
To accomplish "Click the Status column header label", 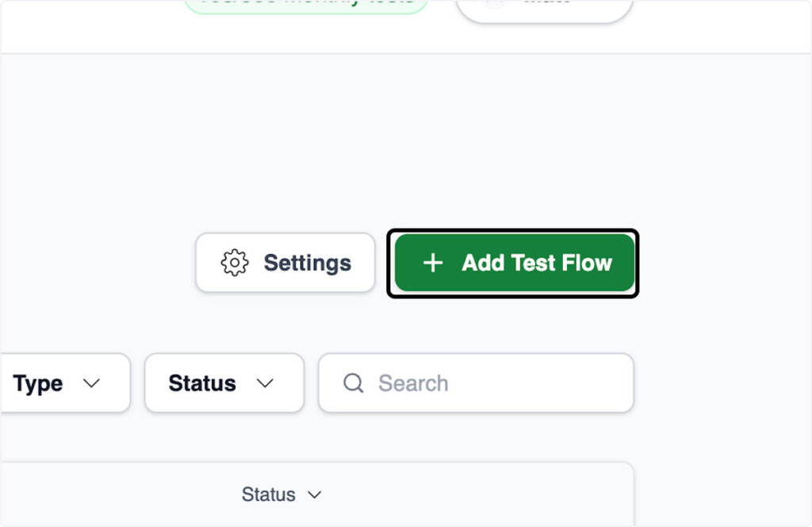I will (x=268, y=494).
